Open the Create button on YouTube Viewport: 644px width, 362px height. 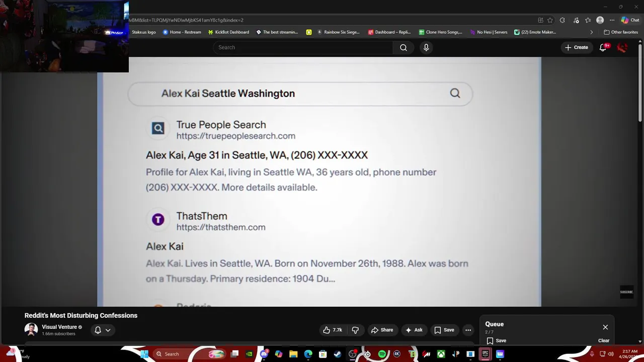tap(577, 47)
